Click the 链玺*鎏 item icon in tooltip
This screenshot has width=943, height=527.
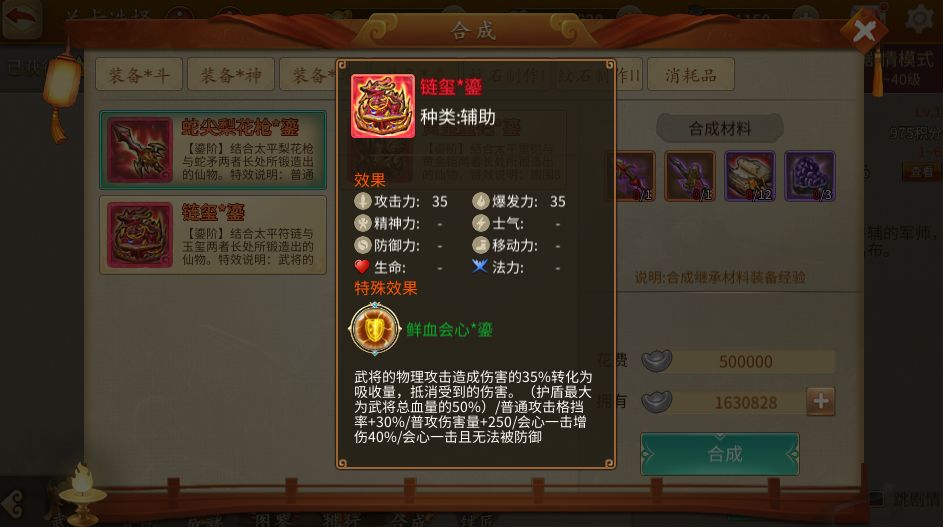click(x=382, y=106)
